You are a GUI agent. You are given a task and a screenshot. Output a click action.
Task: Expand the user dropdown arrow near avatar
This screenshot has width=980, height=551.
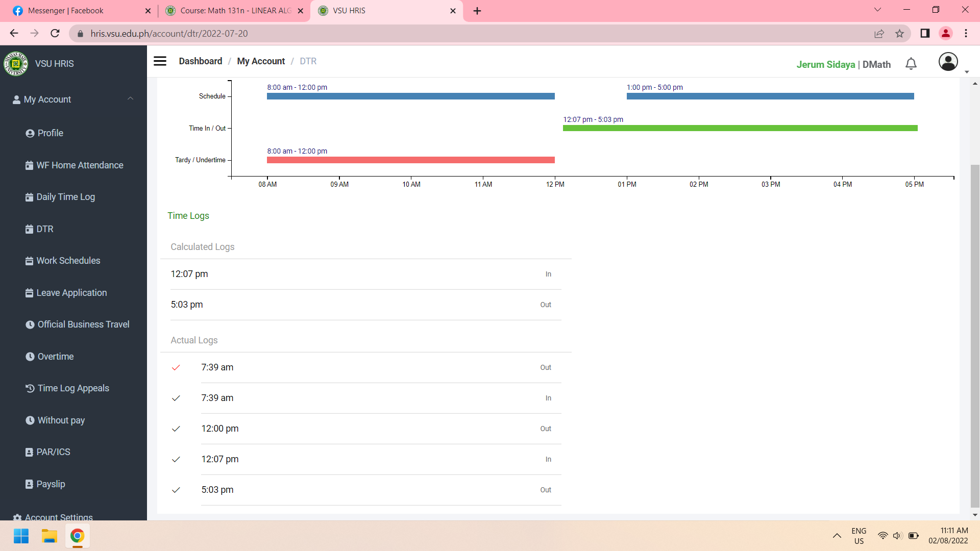click(x=967, y=72)
